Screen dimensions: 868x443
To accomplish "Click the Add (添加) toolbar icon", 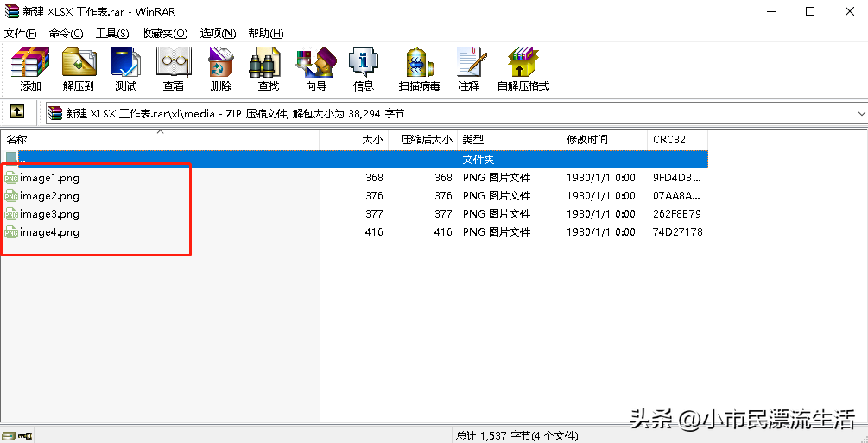I will pyautogui.click(x=30, y=69).
